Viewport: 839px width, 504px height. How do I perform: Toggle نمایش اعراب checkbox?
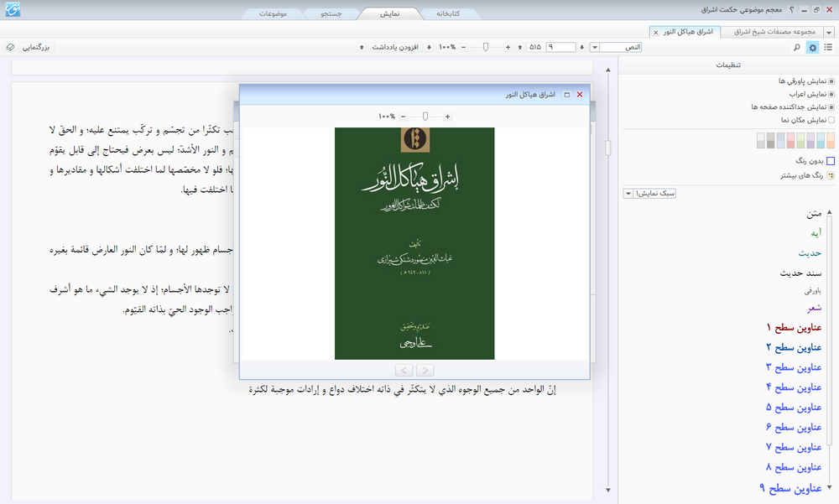coord(831,94)
